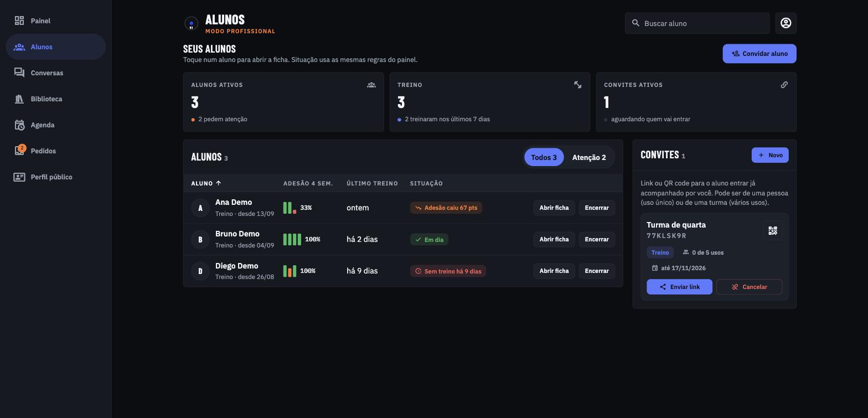The image size is (868, 418).
Task: Click Ana Demo's avatar letter A
Action: click(x=200, y=208)
